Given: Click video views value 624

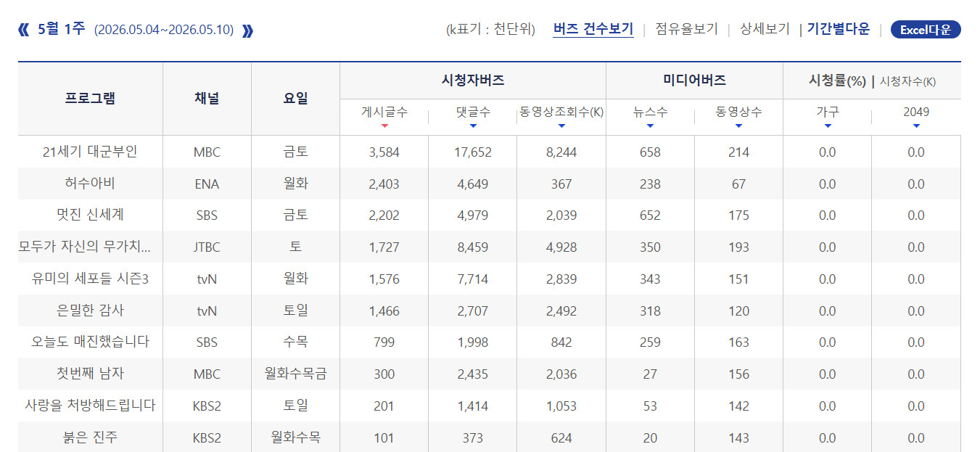Looking at the screenshot, I should 561,438.
